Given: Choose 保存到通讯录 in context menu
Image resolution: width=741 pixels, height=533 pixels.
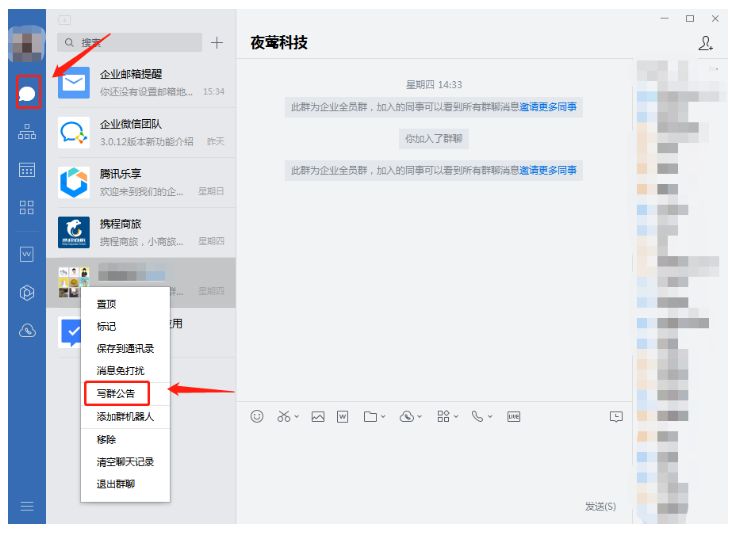Looking at the screenshot, I should click(x=125, y=349).
